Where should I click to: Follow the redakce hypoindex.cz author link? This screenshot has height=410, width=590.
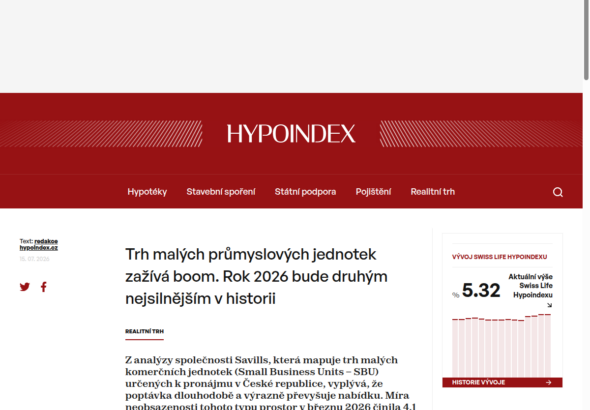point(39,244)
